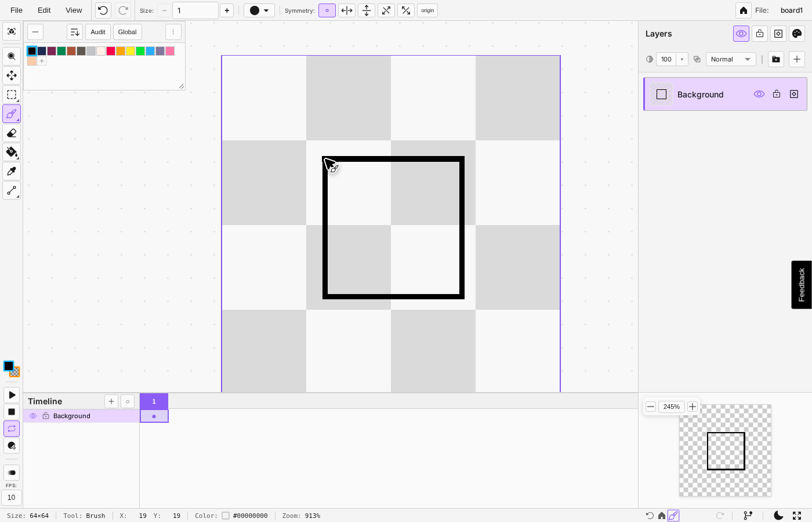Click the palette icon in the Layers header
812x522 pixels.
pyautogui.click(x=797, y=34)
